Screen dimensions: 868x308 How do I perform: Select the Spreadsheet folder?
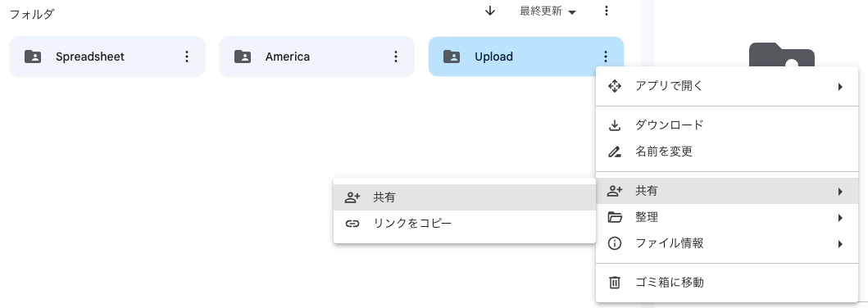[107, 57]
